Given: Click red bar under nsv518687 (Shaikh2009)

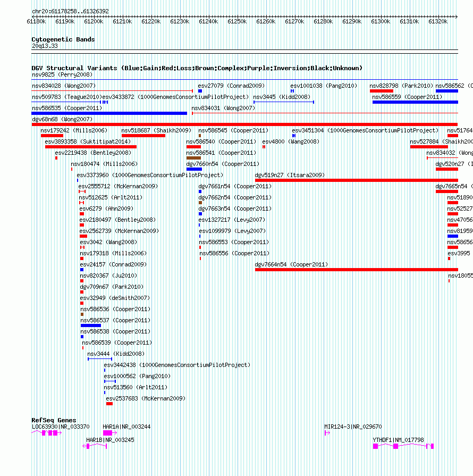Looking at the screenshot, I should click(x=143, y=136).
